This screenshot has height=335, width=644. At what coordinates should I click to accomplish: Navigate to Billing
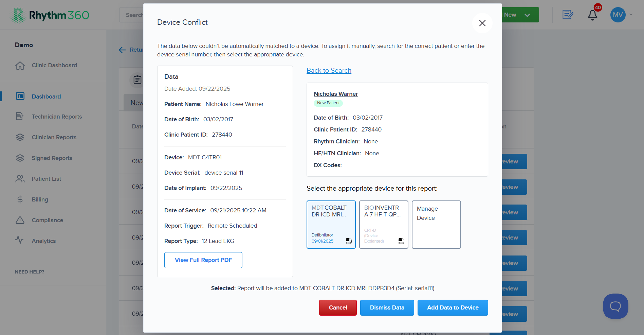(x=40, y=199)
